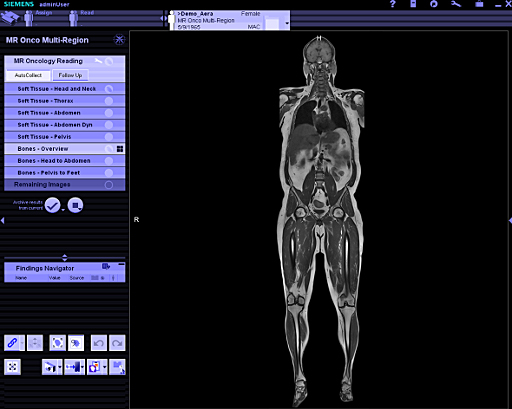Screen dimensions: 512x409
Task: Click the four-arrow fullscreen layout icon
Action: [x=12, y=367]
